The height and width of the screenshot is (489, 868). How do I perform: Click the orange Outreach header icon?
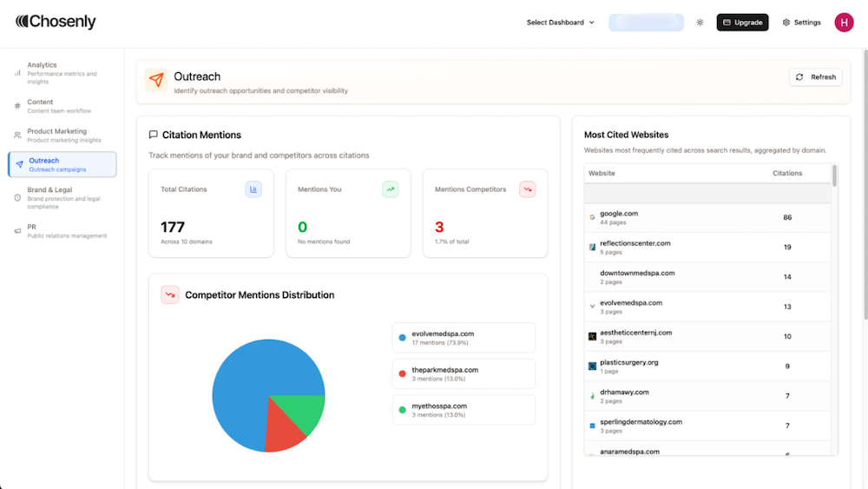[156, 80]
